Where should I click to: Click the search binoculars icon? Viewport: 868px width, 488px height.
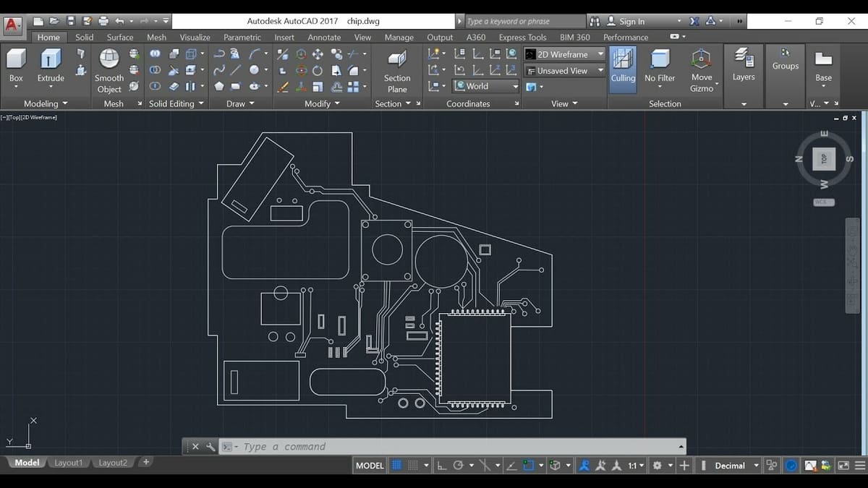click(595, 21)
